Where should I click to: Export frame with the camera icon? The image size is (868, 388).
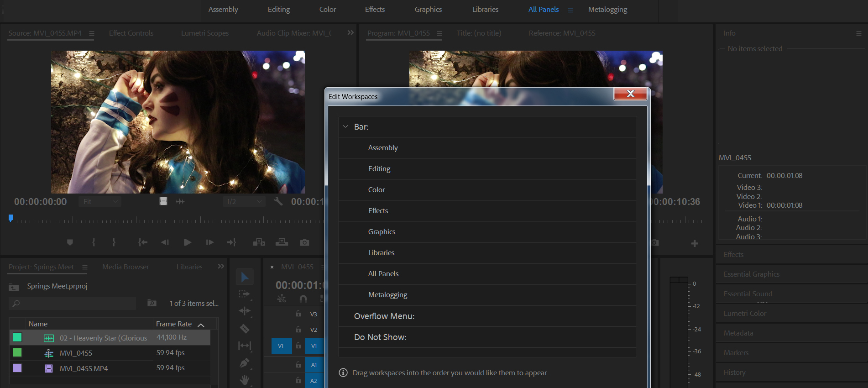[x=304, y=242]
